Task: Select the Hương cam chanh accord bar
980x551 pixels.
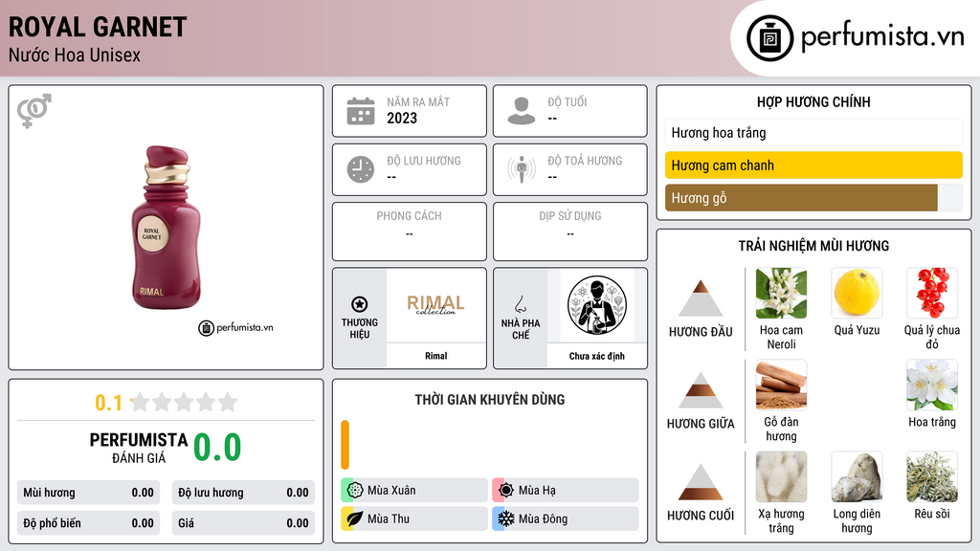Action: 813,165
